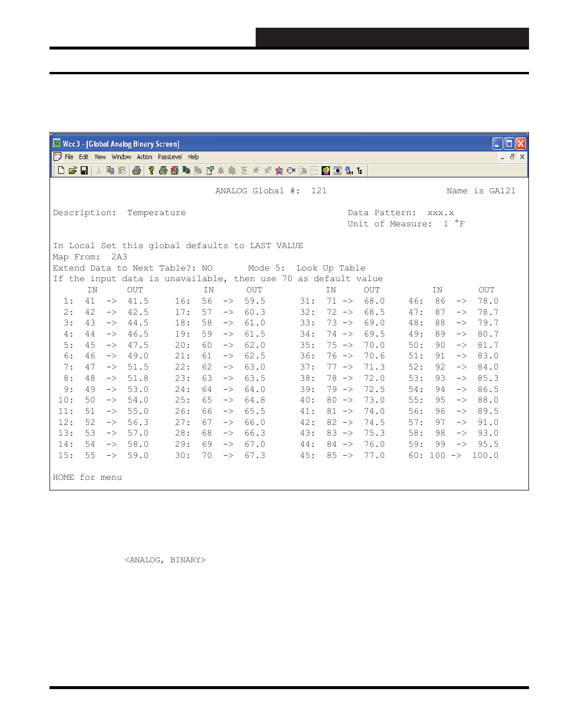The width and height of the screenshot is (562, 728).
Task: Open the PassLevel menu
Action: 170,157
